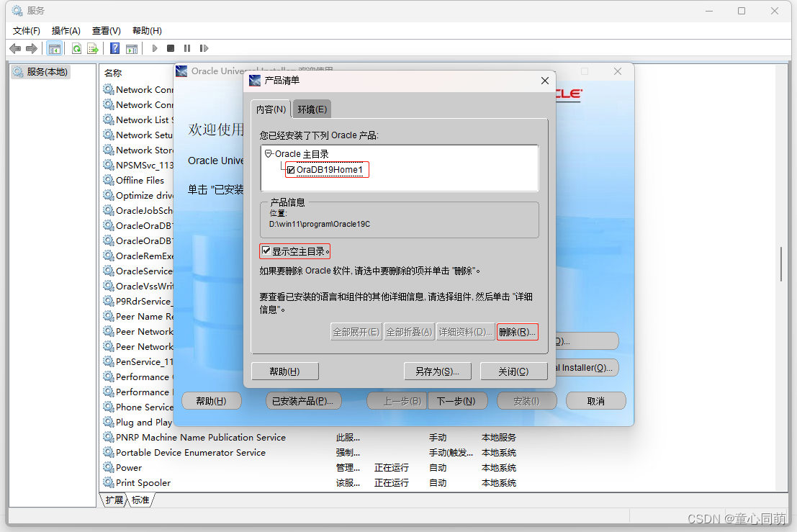Image resolution: width=797 pixels, height=532 pixels.
Task: Restart the service with the restart icon
Action: (x=204, y=48)
